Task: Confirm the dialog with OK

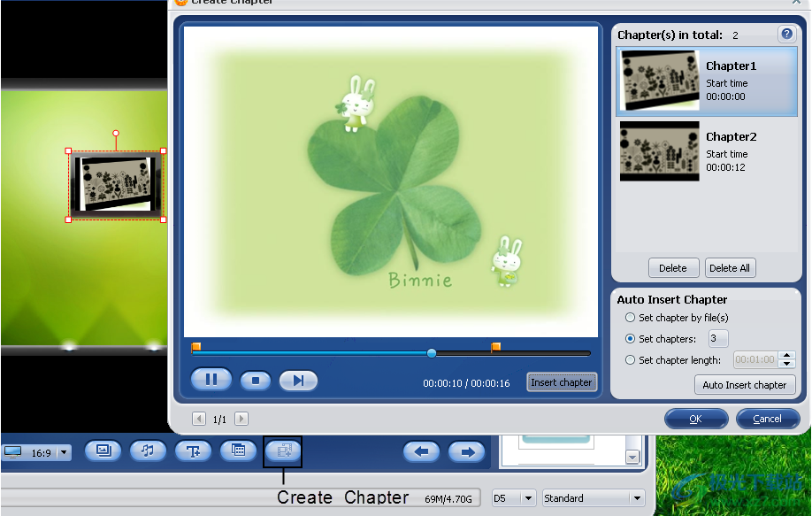Action: pos(696,419)
